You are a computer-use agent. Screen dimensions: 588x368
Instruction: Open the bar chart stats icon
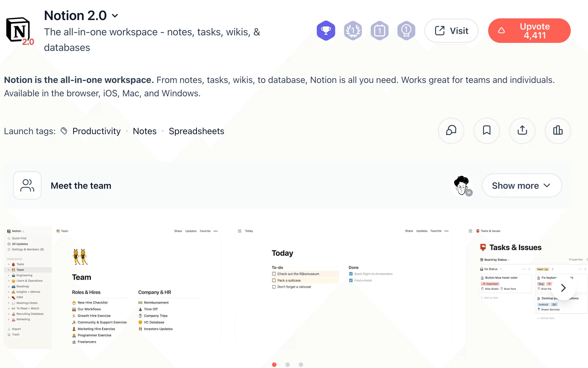click(x=558, y=131)
